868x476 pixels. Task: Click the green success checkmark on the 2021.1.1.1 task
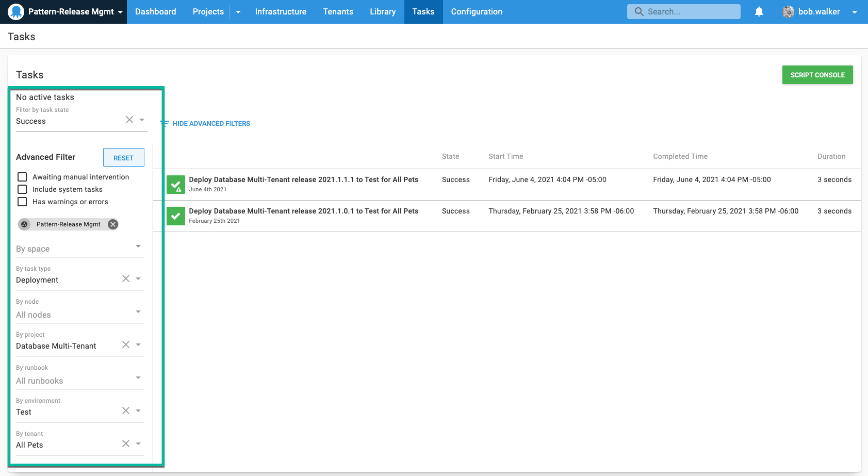click(x=175, y=185)
